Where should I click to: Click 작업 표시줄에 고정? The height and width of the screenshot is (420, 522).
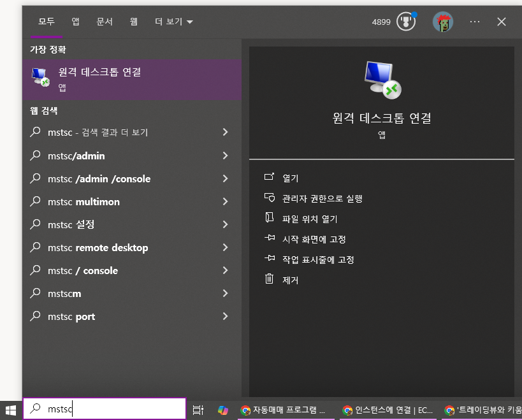(318, 259)
